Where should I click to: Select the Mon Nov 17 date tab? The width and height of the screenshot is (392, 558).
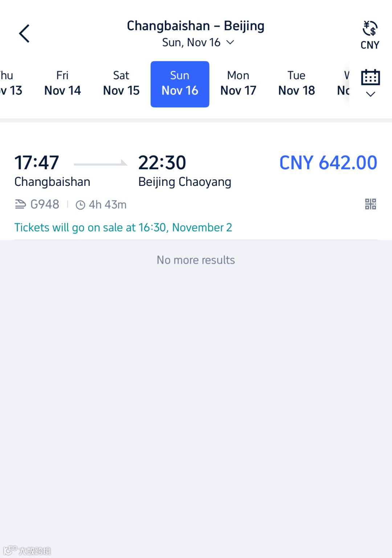point(238,84)
